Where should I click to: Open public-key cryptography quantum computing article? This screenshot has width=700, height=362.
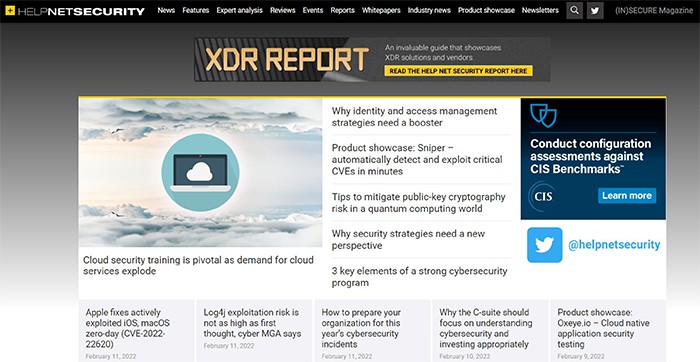pos(418,203)
